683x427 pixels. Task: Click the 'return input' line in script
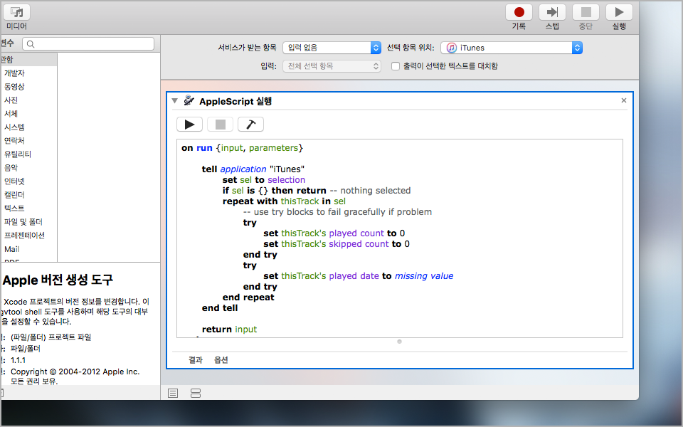pos(229,329)
